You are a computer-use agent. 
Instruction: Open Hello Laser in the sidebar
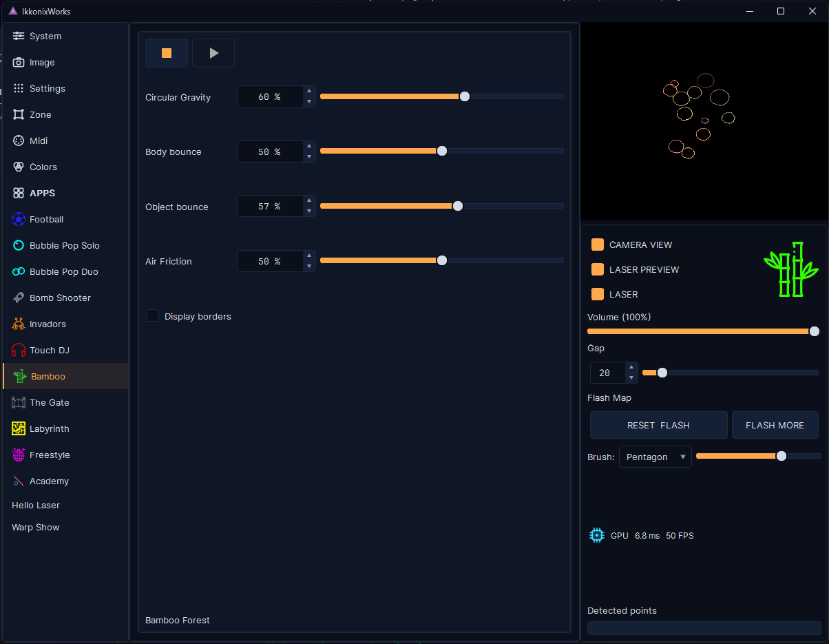pos(36,505)
